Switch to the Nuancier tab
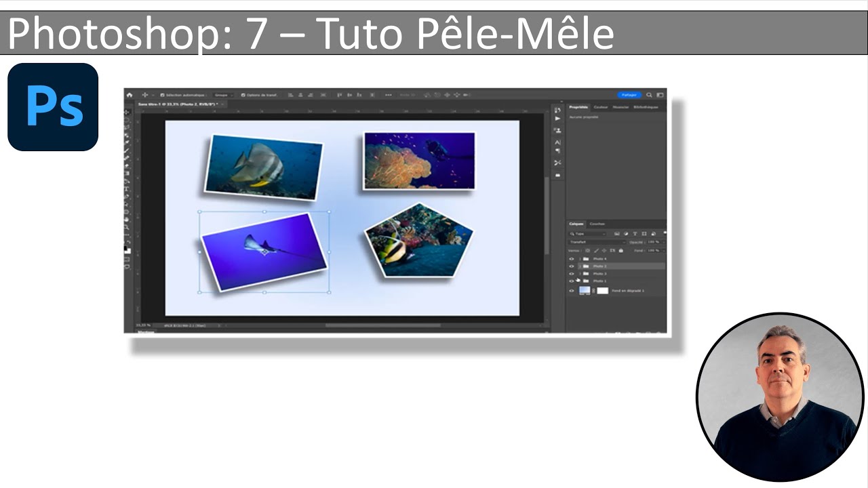868x488 pixels. (620, 107)
